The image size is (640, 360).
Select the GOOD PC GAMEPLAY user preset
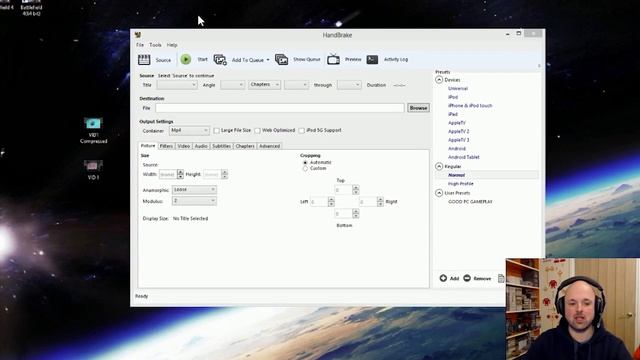(470, 202)
